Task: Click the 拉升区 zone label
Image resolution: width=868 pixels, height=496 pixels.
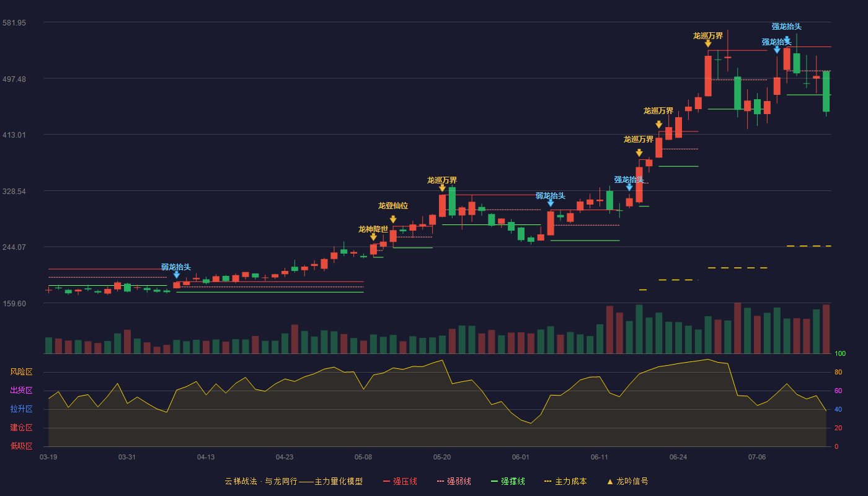Action: [22, 409]
